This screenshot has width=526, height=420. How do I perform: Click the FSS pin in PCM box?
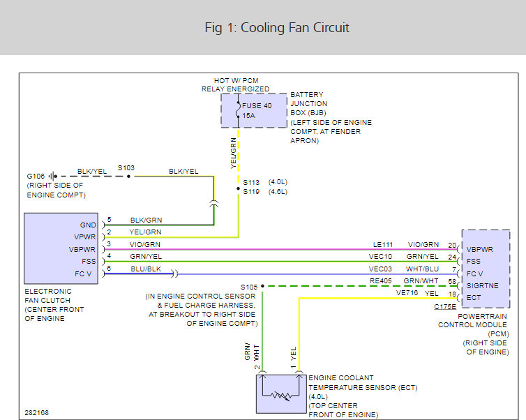(474, 262)
